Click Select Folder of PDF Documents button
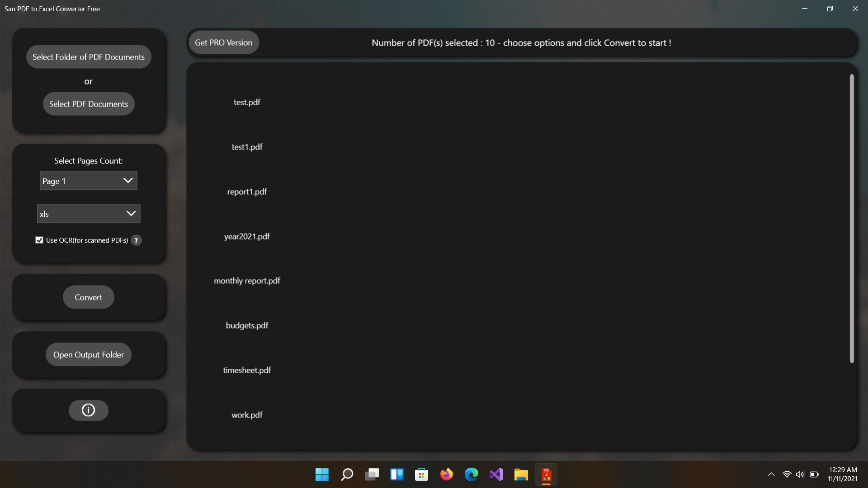This screenshot has width=868, height=488. (89, 57)
